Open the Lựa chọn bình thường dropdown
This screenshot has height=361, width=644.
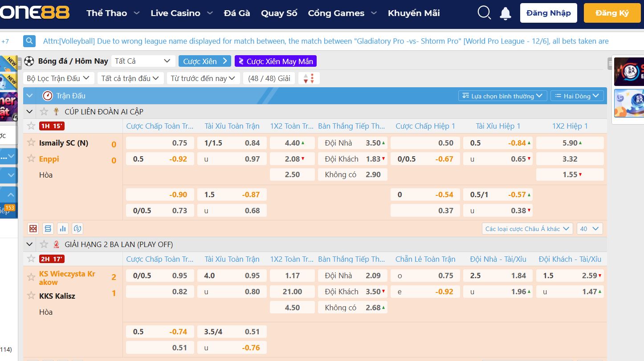[x=503, y=96]
